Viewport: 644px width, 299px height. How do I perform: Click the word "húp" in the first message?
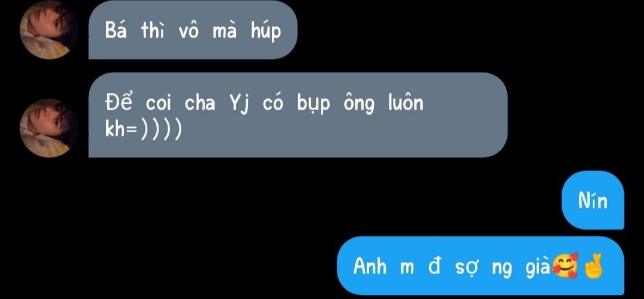click(x=266, y=31)
